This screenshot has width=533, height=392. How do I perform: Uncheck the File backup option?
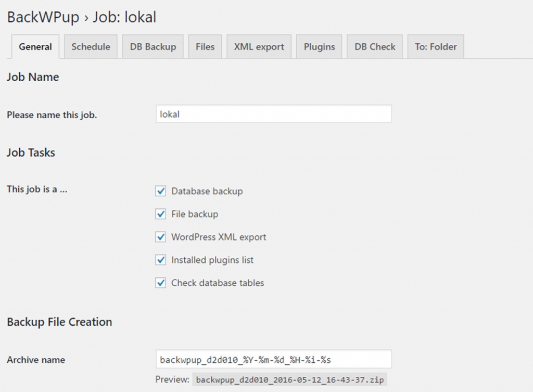click(x=160, y=214)
